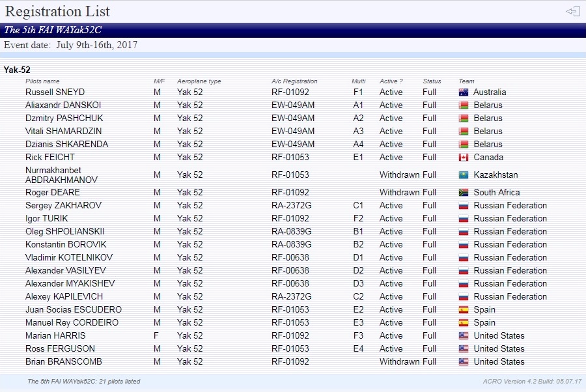This screenshot has height=392, width=586.
Task: Select pilot name Aliaxandr DANSKOI
Action: 63,105
